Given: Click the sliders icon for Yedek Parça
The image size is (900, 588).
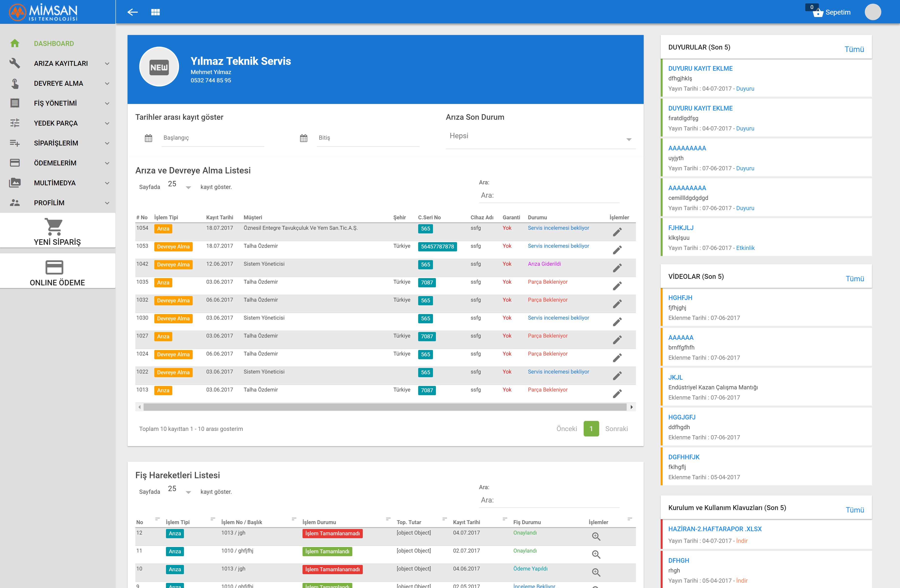Looking at the screenshot, I should click(15, 123).
